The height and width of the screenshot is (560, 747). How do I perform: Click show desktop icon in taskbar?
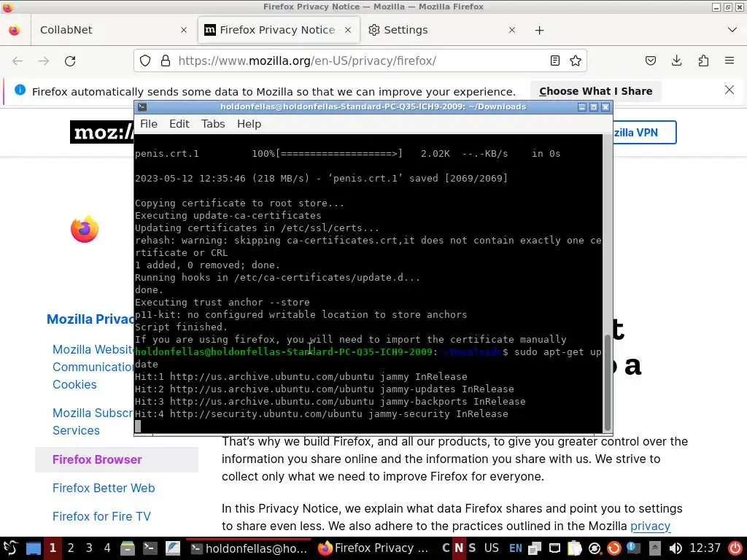click(34, 548)
